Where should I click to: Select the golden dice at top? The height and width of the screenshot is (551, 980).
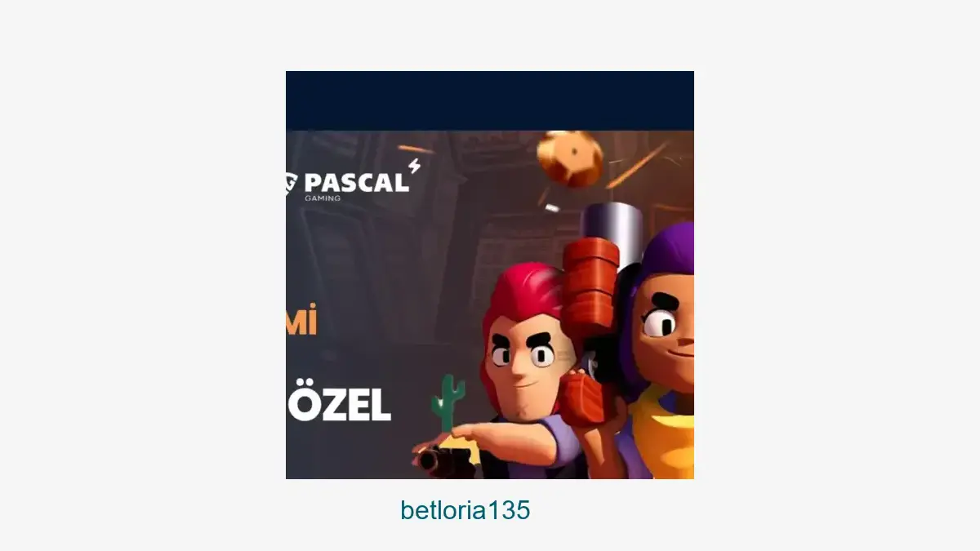click(572, 159)
